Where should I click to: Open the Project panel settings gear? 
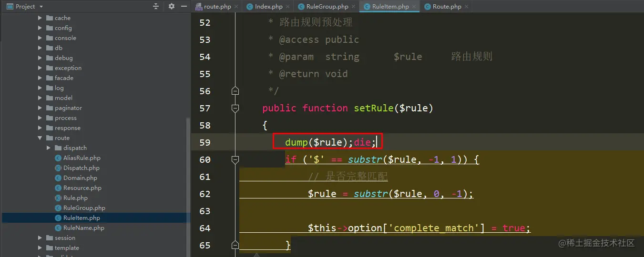[172, 7]
